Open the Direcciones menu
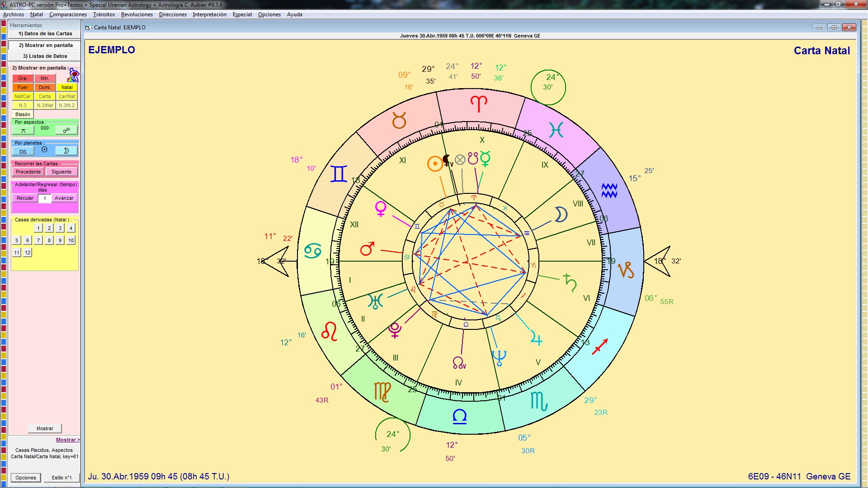The width and height of the screenshot is (868, 488). 173,14
